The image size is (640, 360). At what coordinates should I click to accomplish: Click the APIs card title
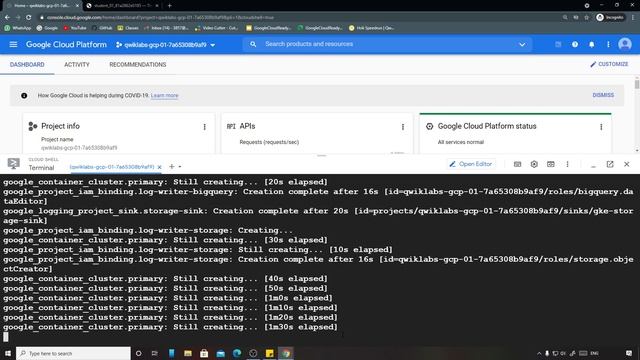(x=247, y=126)
